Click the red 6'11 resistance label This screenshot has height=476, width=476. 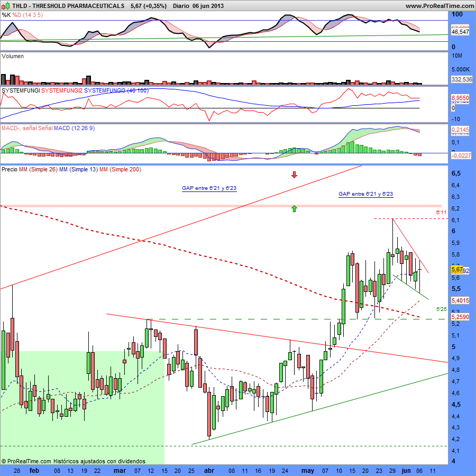[x=442, y=213]
